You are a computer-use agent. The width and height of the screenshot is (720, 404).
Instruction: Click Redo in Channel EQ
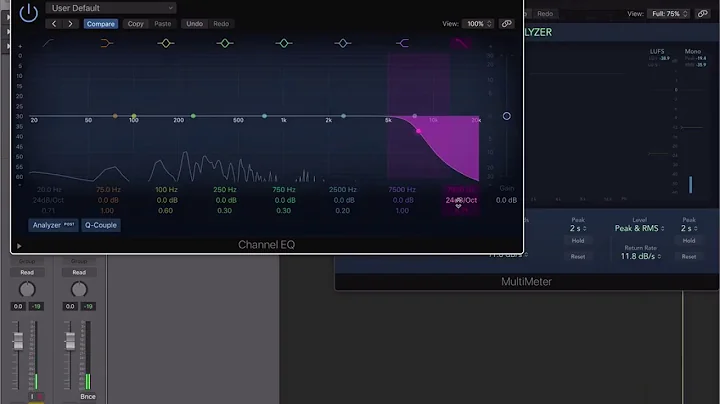coord(221,24)
